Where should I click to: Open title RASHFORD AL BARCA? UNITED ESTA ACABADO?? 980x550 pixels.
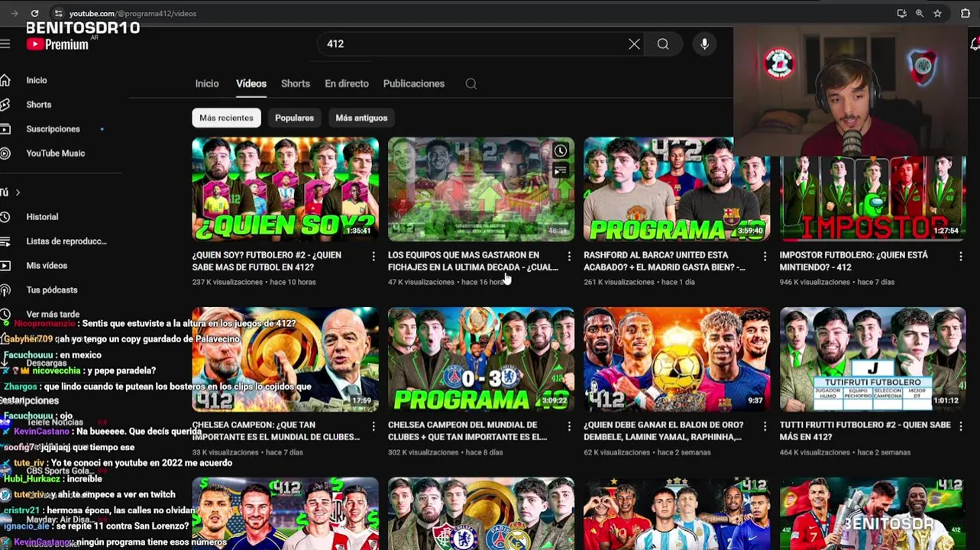coord(665,261)
